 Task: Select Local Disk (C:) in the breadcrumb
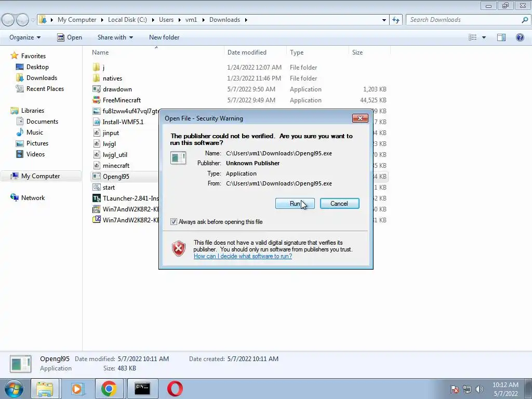(x=127, y=20)
